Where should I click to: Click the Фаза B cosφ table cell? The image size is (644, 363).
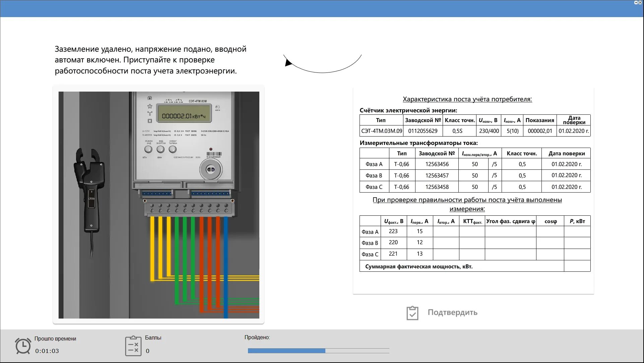[x=550, y=243]
